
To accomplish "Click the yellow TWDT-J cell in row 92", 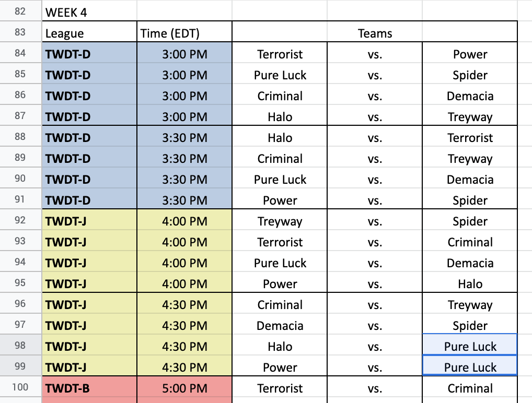I will pyautogui.click(x=89, y=220).
